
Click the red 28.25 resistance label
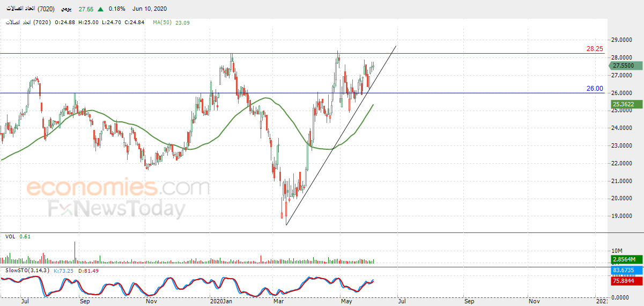tap(595, 48)
